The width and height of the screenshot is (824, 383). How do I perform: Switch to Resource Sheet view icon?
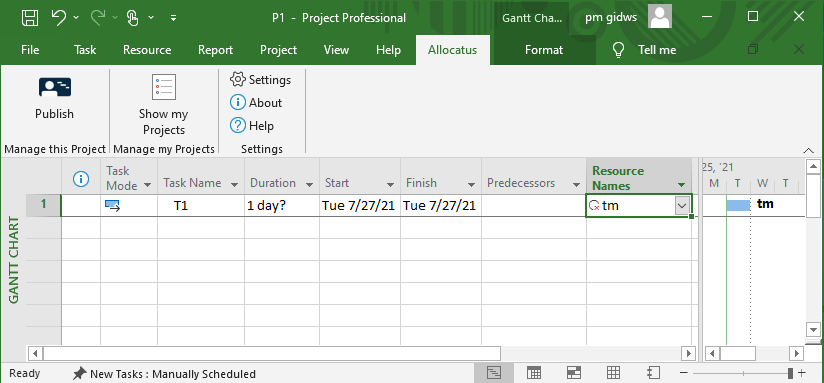coord(613,373)
